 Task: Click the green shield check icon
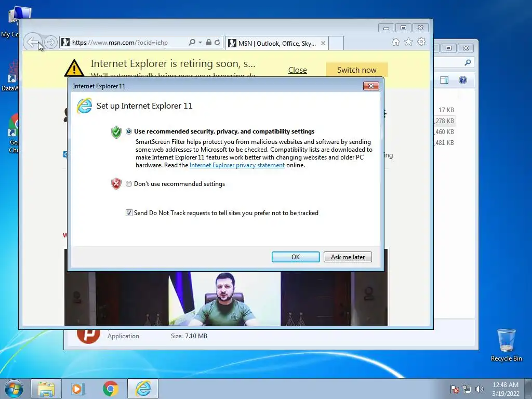click(116, 132)
